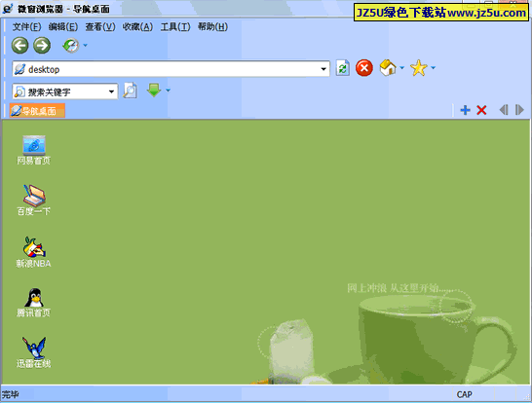Open the 收藏(A) menu
Screen dimensions: 532x403
pyautogui.click(x=137, y=27)
